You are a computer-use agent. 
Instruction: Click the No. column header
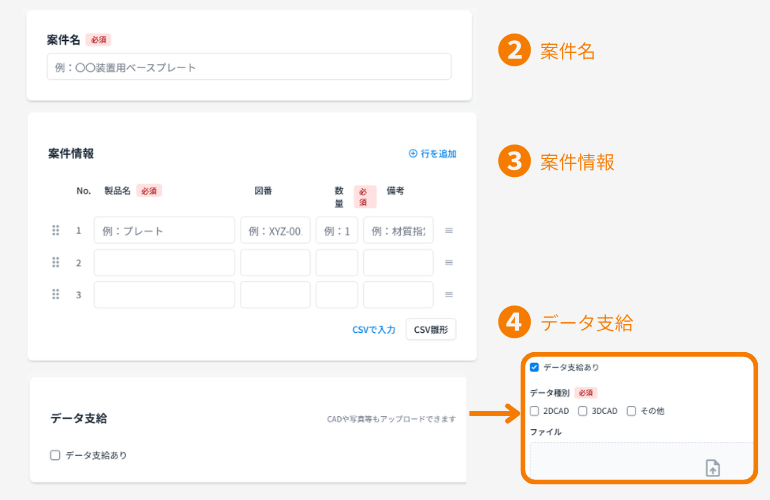coord(83,191)
